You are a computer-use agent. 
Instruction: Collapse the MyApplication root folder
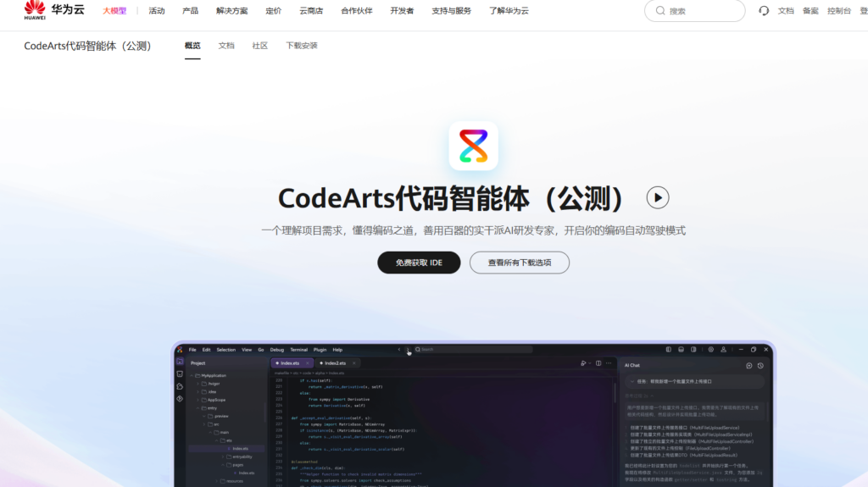(192, 375)
